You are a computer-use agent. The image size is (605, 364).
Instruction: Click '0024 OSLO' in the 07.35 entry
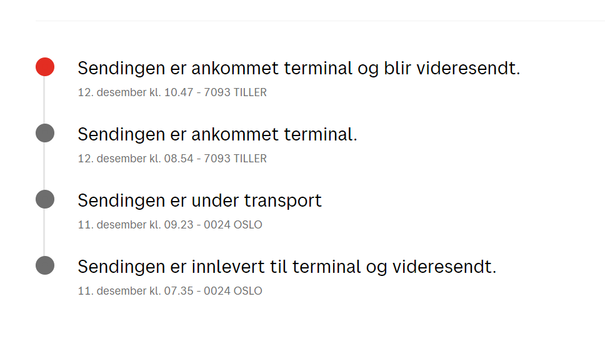pyautogui.click(x=232, y=291)
